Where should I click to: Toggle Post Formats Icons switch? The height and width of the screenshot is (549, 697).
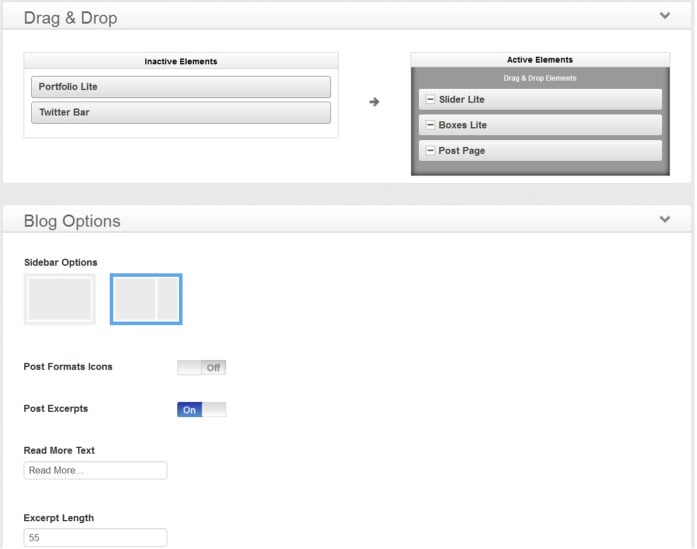(x=201, y=368)
